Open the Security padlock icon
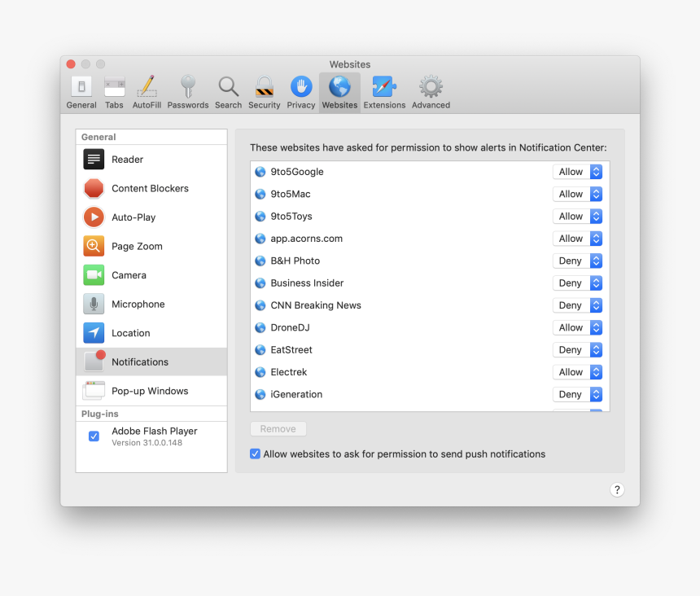 [265, 86]
